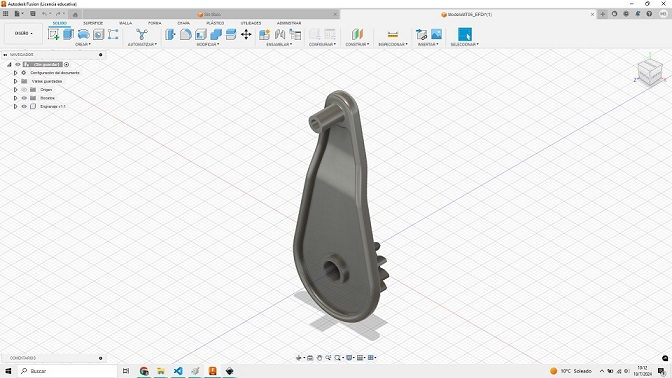Screen dimensions: 672x378
Task: Click the Extrude tool icon
Action: pos(69,34)
